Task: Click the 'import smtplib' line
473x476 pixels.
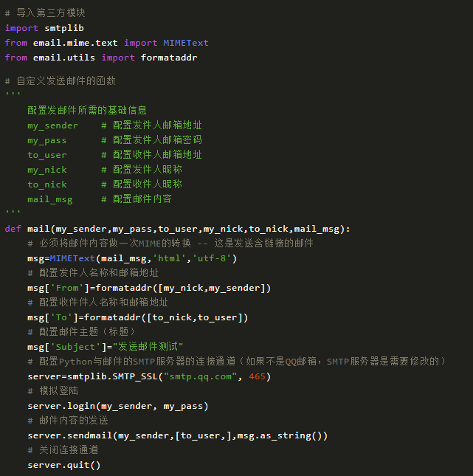Action: click(44, 28)
